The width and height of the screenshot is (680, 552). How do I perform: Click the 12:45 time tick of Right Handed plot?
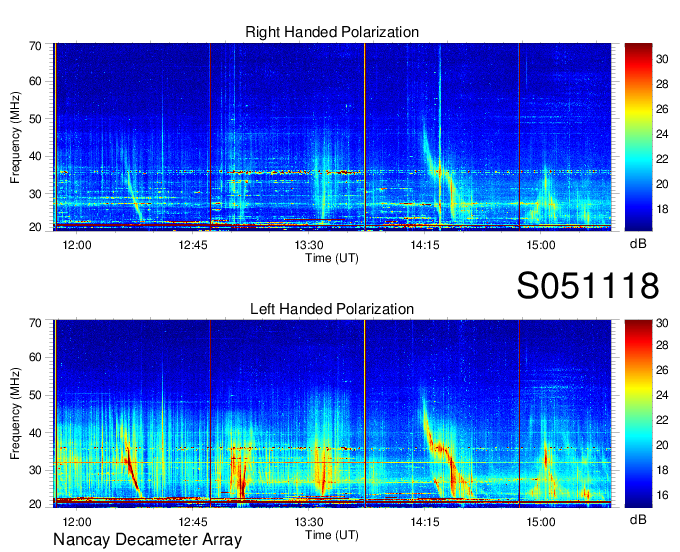click(x=193, y=245)
